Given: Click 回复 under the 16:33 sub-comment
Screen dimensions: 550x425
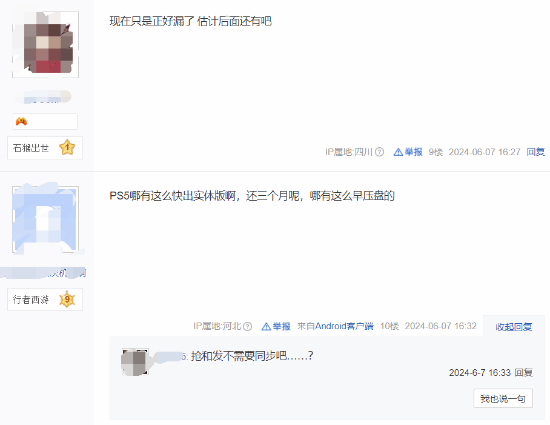Looking at the screenshot, I should point(524,372).
